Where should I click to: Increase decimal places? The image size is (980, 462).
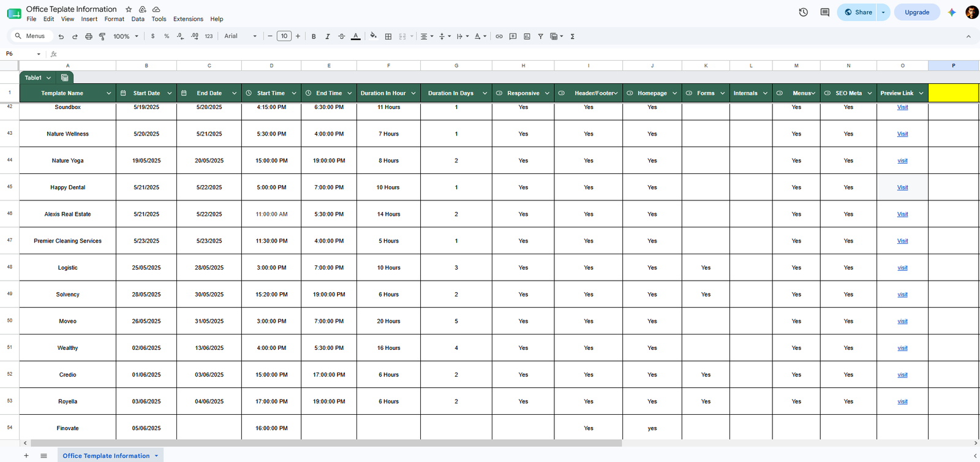coord(194,36)
